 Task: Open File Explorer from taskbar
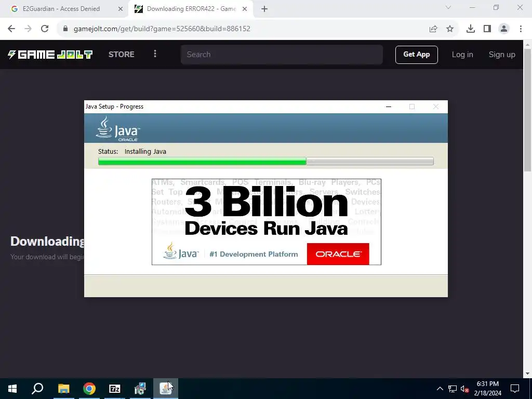click(63, 389)
